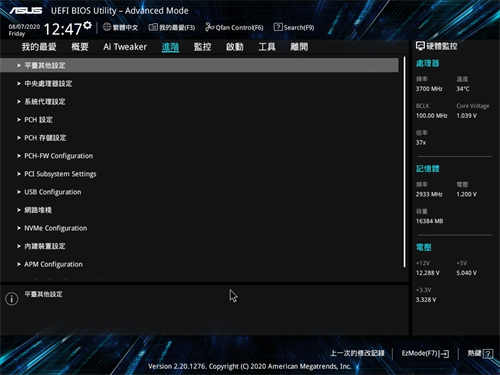Click the +3.3V reading 3.328 V
Screen dimensions: 500x375
click(426, 300)
